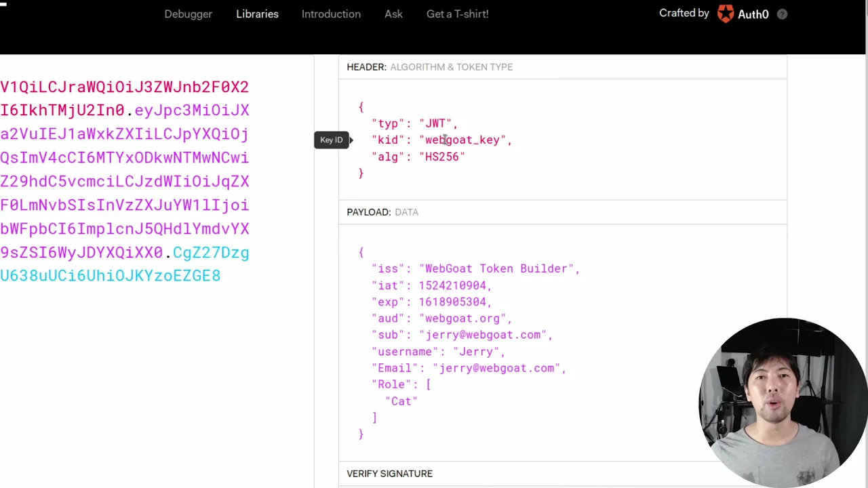868x488 pixels.
Task: Click the username value Jerry
Action: [x=476, y=352]
